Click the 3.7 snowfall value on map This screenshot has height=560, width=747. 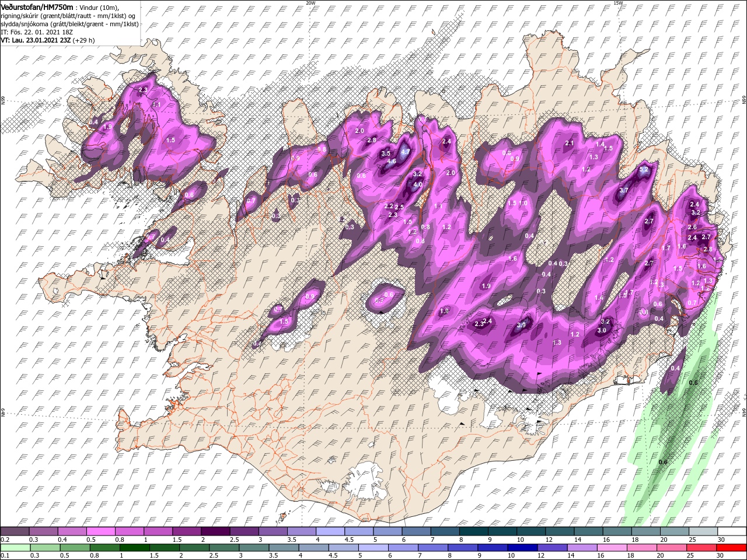click(x=623, y=190)
